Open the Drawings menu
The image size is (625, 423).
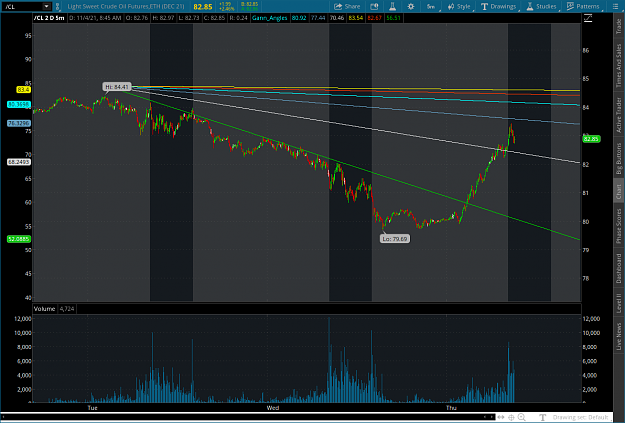point(499,6)
